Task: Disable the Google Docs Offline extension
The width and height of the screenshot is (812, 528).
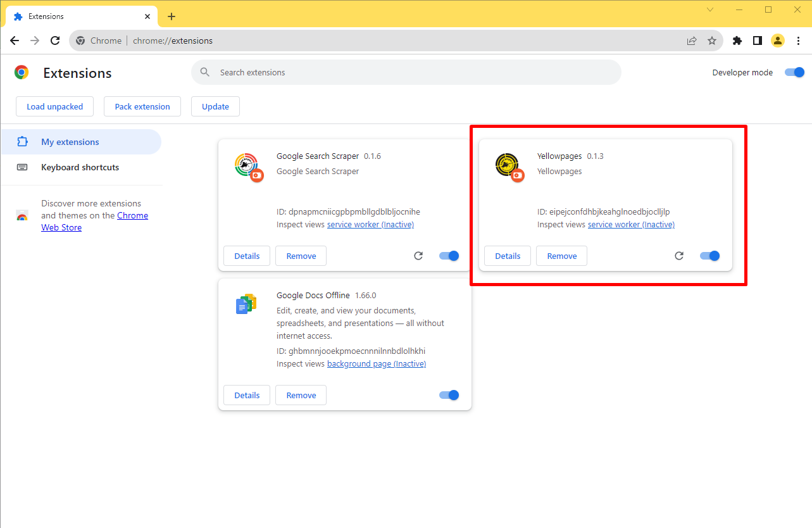Action: [449, 394]
